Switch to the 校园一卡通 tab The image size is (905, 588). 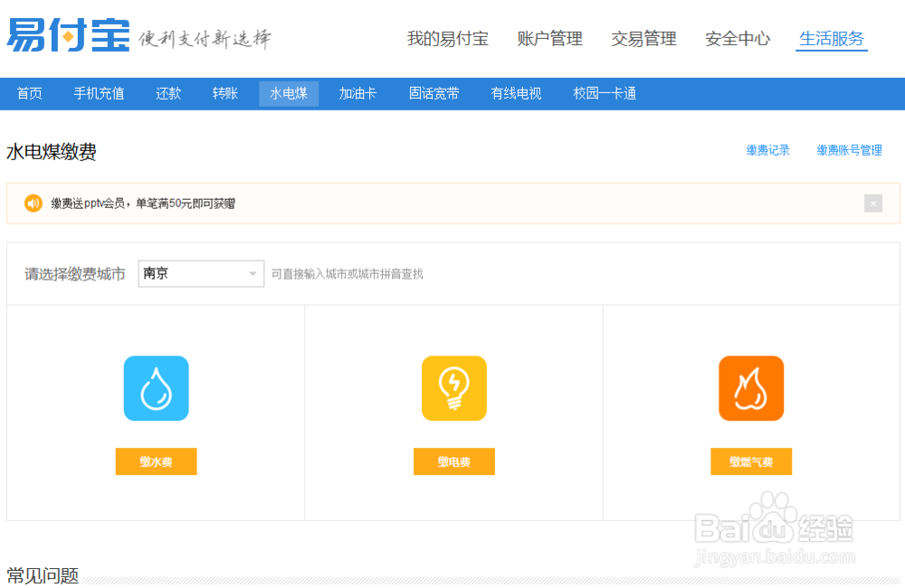click(605, 93)
